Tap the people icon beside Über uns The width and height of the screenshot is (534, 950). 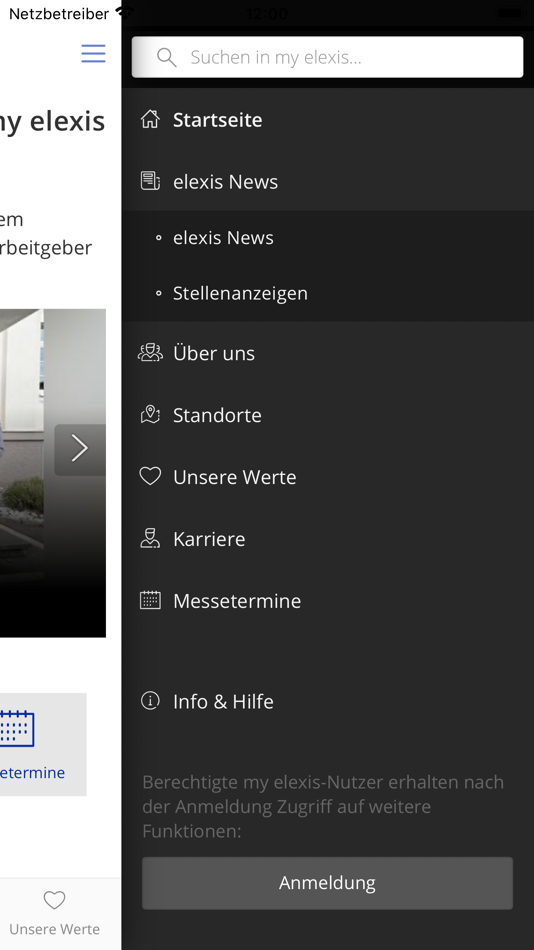coord(150,353)
